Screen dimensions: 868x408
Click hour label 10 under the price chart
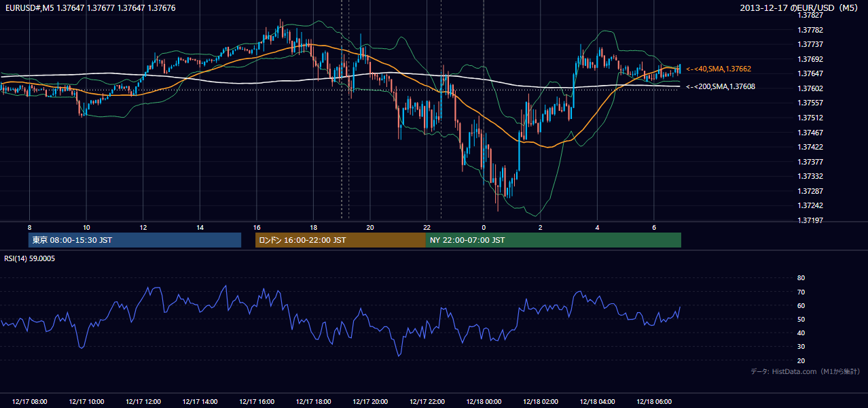(x=86, y=227)
